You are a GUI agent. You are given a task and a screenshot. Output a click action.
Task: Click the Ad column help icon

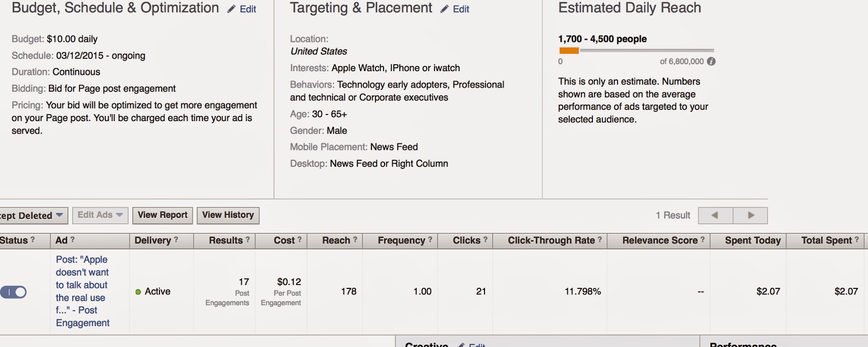(x=73, y=239)
